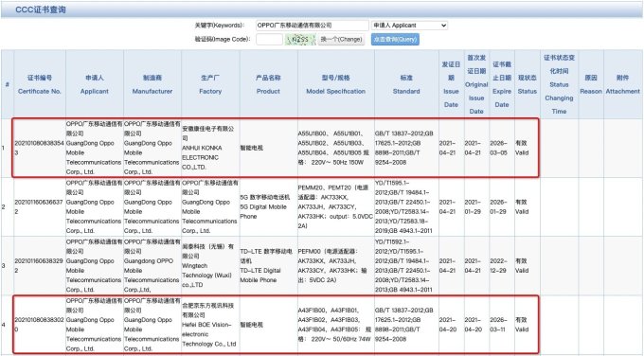Click the Hefei BOE Vision-electronic factory cell

click(210, 325)
